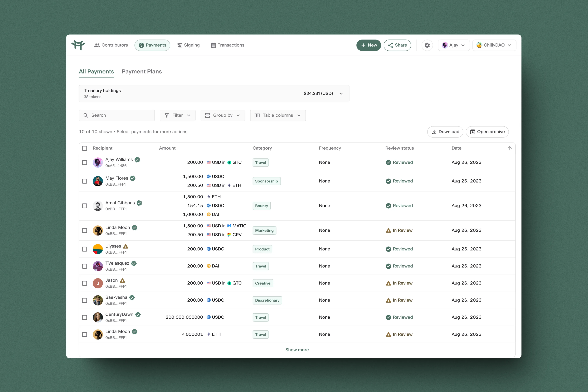588x392 pixels.
Task: Click the search magnifier icon
Action: [86, 115]
